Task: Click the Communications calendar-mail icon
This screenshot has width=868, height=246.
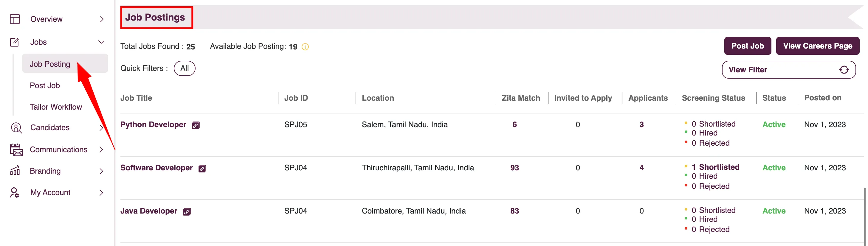Action: [16, 150]
